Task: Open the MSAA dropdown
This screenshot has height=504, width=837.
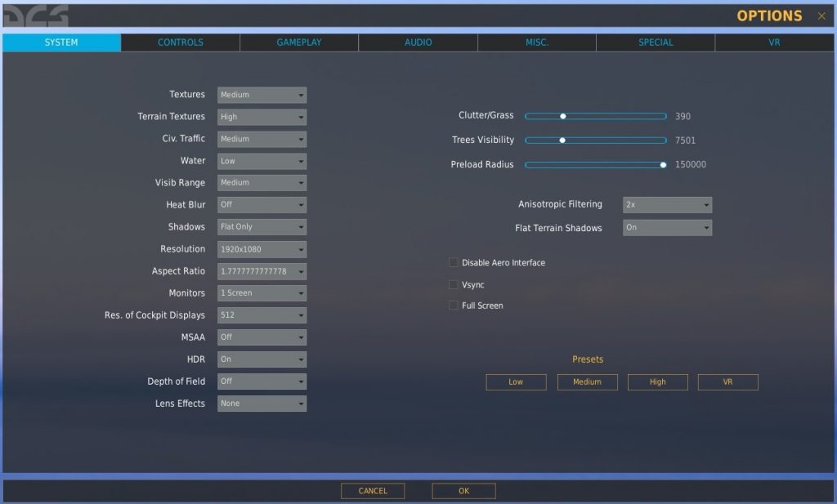Action: click(261, 337)
